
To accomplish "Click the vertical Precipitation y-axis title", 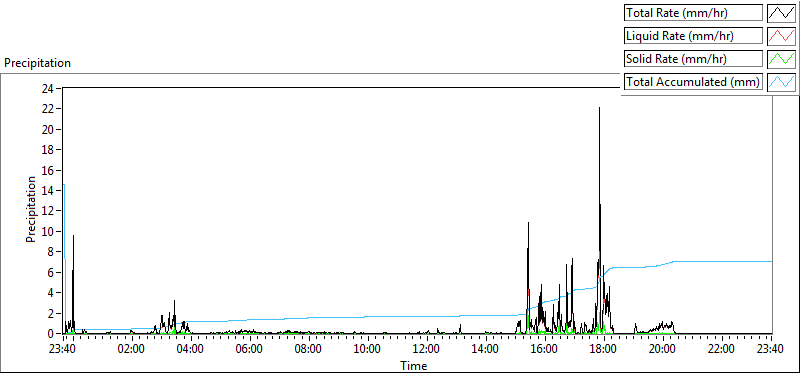I will [31, 209].
